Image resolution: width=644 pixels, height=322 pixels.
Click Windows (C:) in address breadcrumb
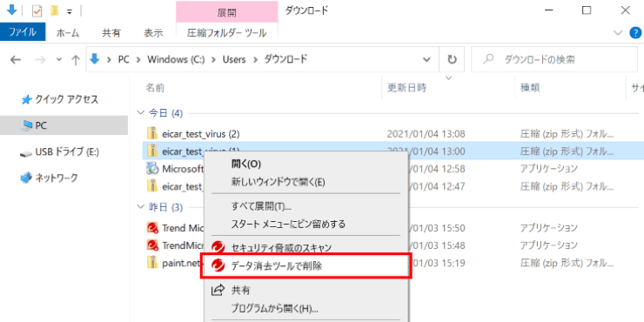(176, 60)
